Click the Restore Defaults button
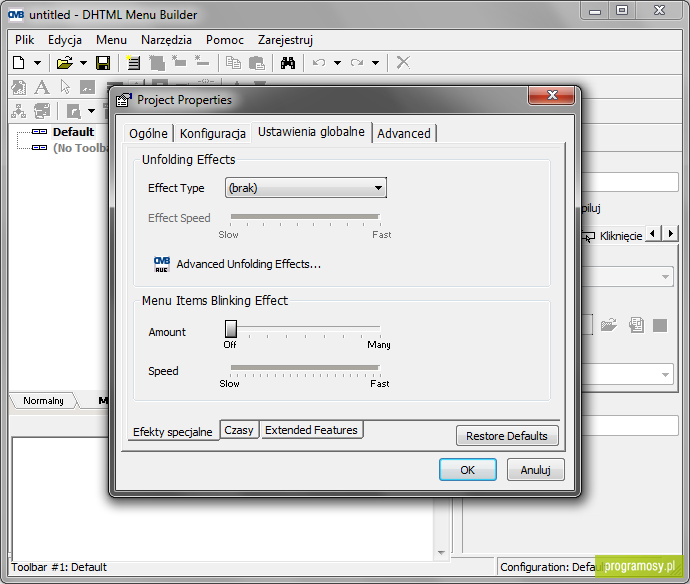This screenshot has width=690, height=584. click(x=507, y=436)
